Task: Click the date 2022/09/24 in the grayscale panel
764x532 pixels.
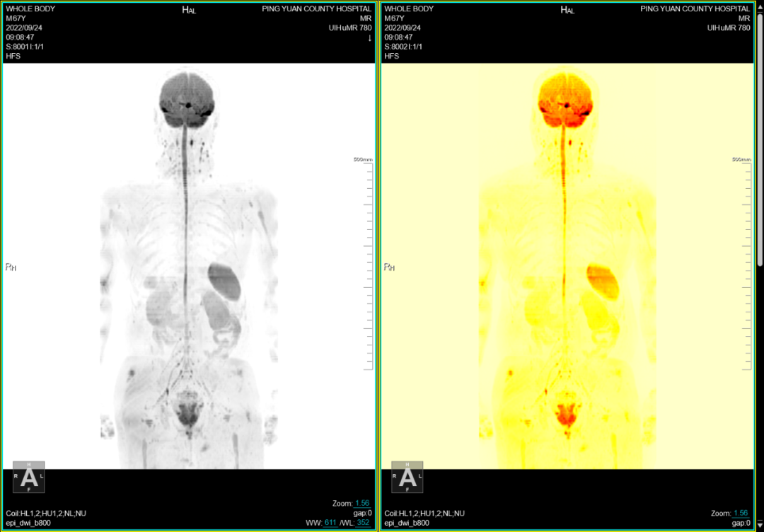Action: pos(24,28)
